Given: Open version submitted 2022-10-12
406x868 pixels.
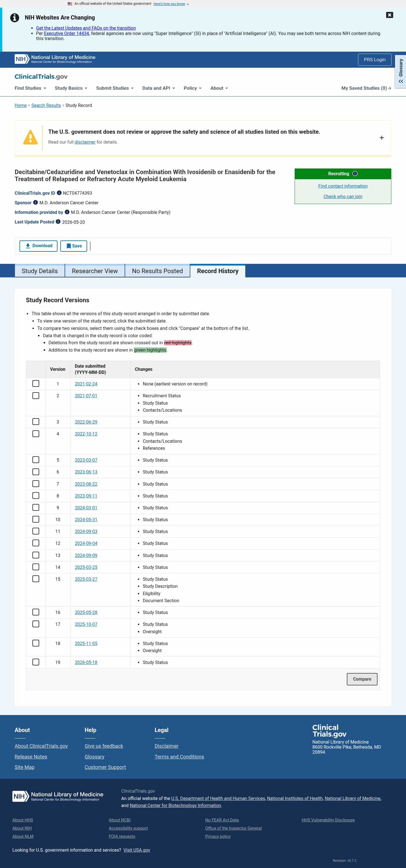Looking at the screenshot, I should pyautogui.click(x=86, y=434).
